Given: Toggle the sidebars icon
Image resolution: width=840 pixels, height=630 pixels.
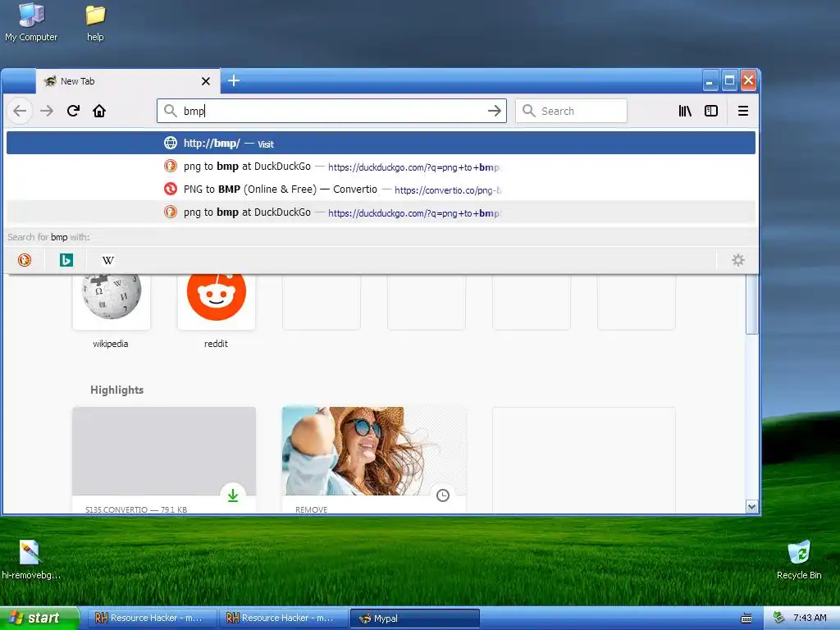Looking at the screenshot, I should (711, 111).
